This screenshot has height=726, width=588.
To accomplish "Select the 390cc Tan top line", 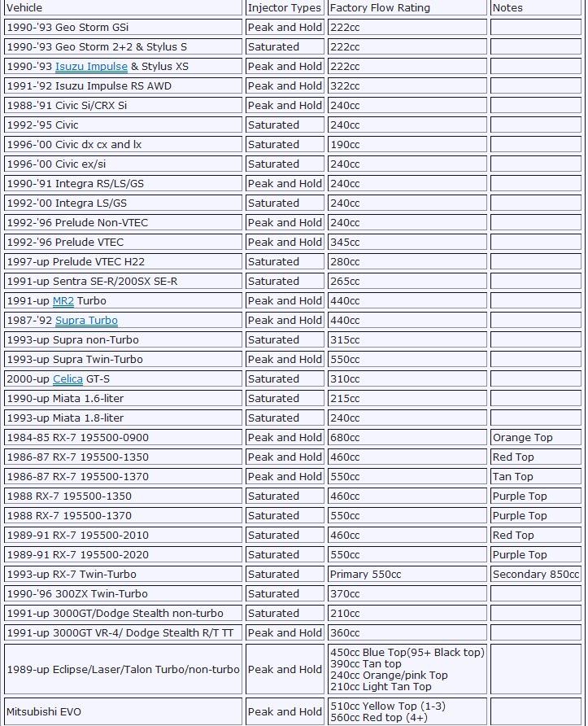I will click(365, 663).
